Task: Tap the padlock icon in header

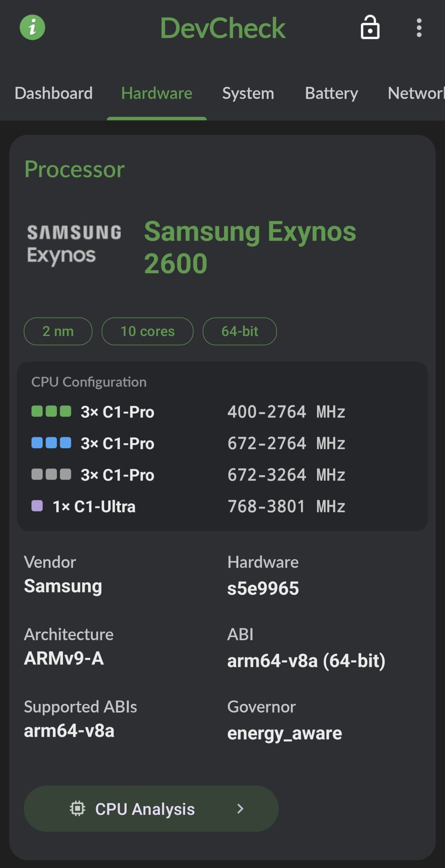Action: (370, 27)
